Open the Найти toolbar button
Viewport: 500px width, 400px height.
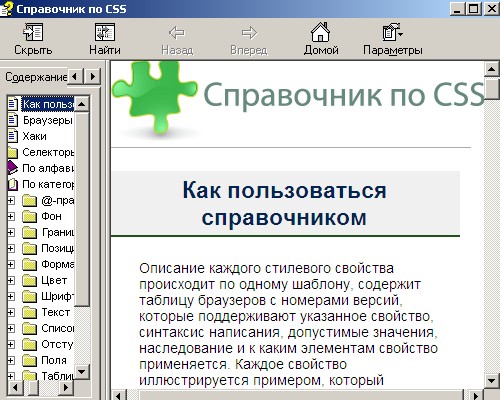[105, 39]
